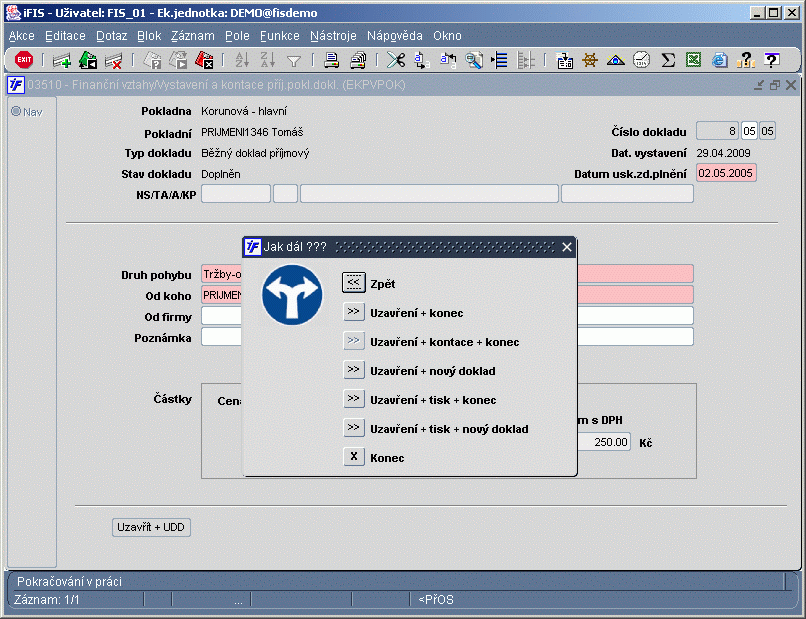Select the Nav radio button
806x619 pixels.
click(x=16, y=111)
